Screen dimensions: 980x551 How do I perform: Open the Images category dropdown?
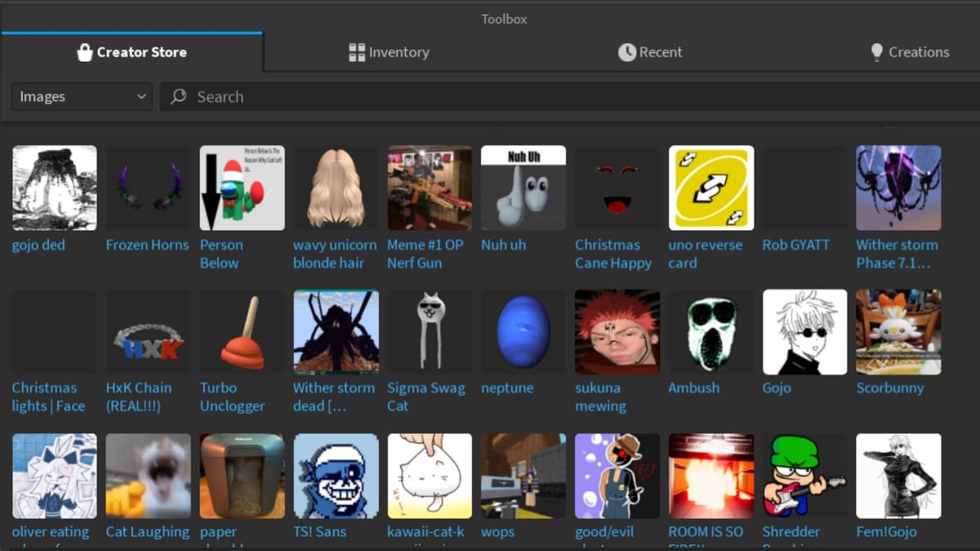tap(81, 96)
